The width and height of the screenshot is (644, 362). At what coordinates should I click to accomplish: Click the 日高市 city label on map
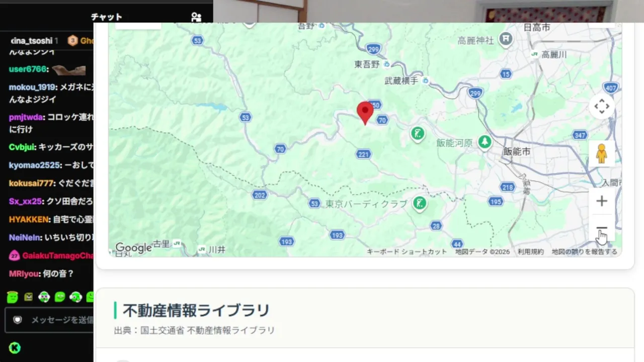536,27
